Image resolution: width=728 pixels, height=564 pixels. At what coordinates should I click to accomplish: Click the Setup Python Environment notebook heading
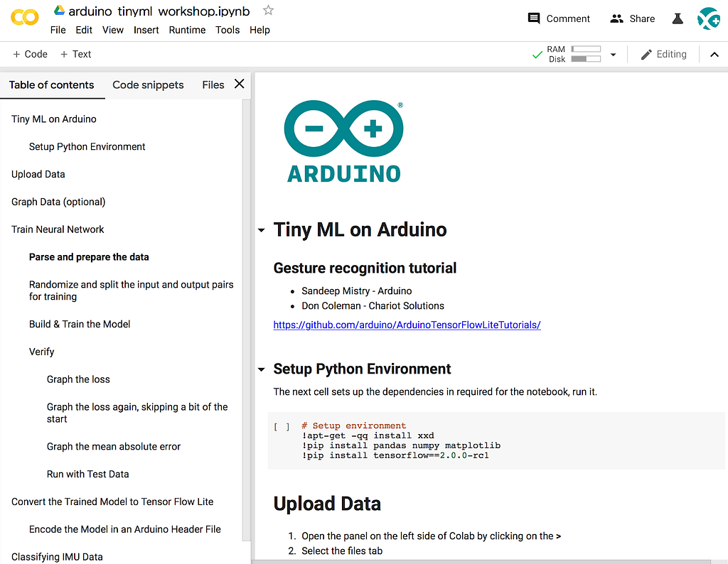click(362, 369)
